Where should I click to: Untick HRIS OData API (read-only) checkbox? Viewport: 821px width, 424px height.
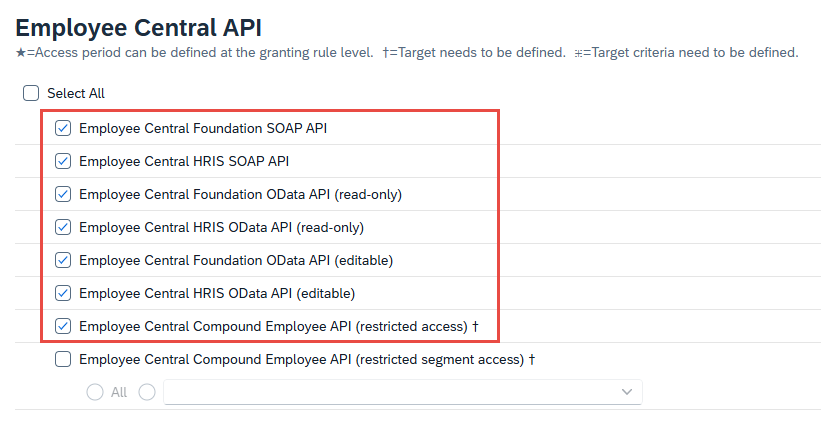(63, 227)
